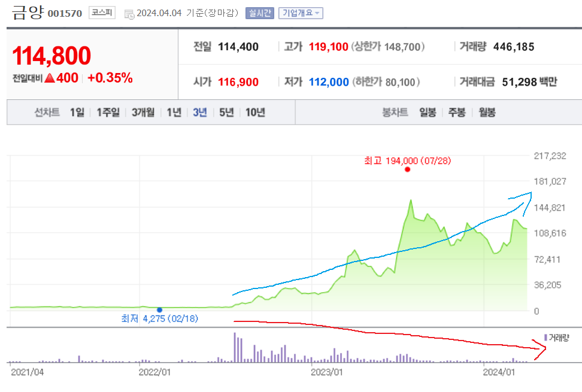
Task: Click the red 최고 194,000 peak marker dot
Action: [x=408, y=169]
